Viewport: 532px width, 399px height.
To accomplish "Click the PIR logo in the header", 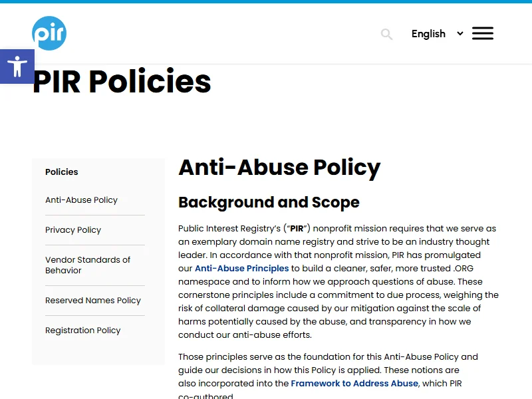I will point(49,33).
